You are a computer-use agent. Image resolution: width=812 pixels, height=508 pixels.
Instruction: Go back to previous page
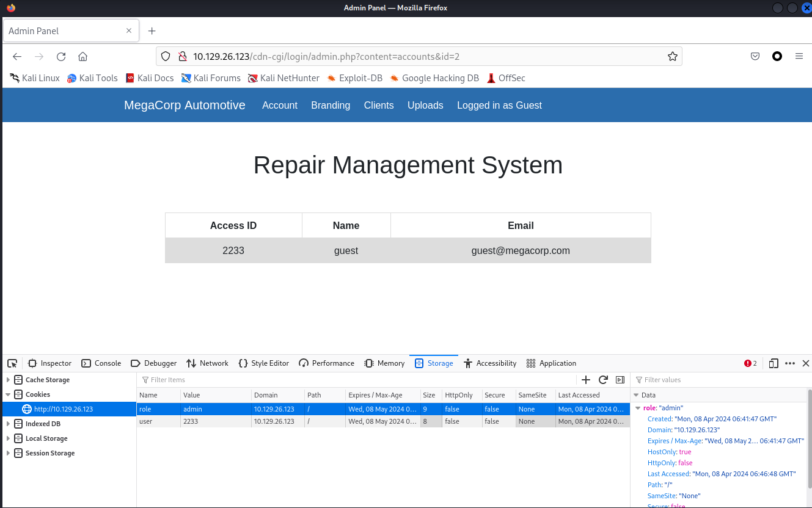(x=17, y=56)
